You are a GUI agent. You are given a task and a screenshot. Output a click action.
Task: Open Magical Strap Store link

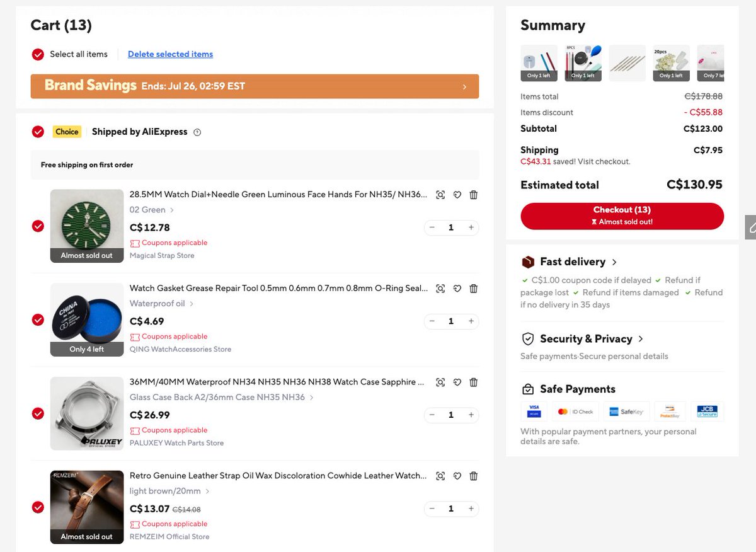coord(162,256)
